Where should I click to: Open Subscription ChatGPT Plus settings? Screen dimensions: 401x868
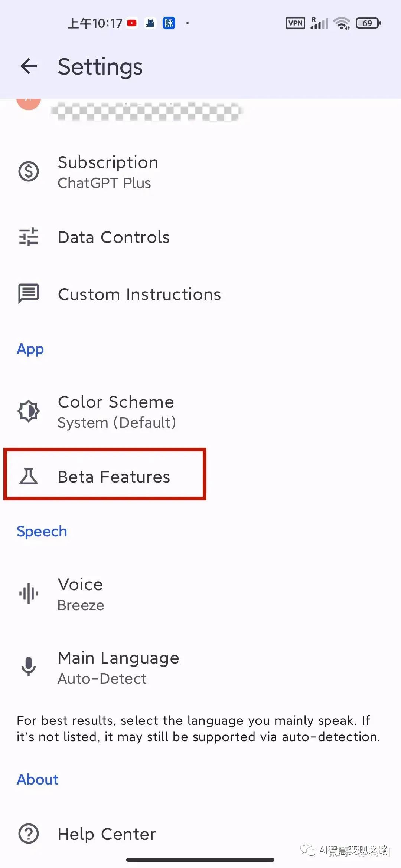tap(108, 172)
